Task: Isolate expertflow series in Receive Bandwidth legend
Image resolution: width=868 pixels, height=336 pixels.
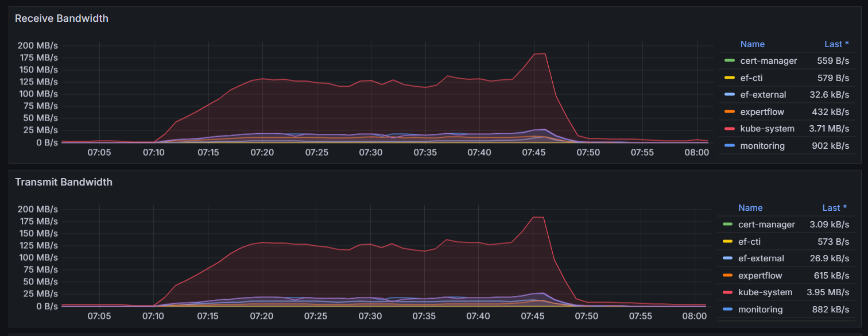Action: 762,112
